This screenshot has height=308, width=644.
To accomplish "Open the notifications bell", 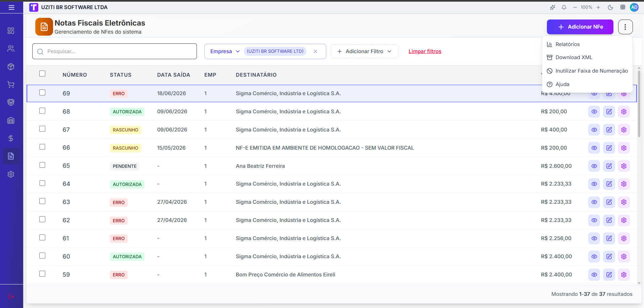I will point(564,7).
